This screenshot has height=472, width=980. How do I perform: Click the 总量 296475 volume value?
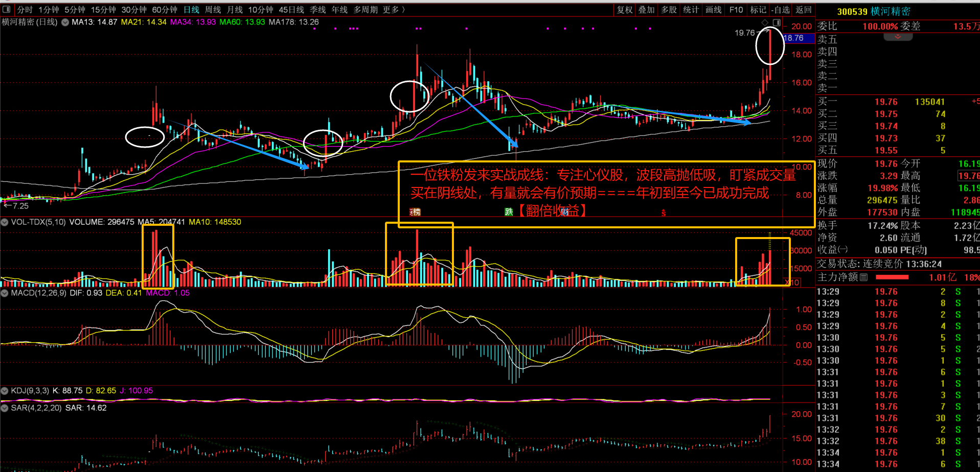coord(882,200)
